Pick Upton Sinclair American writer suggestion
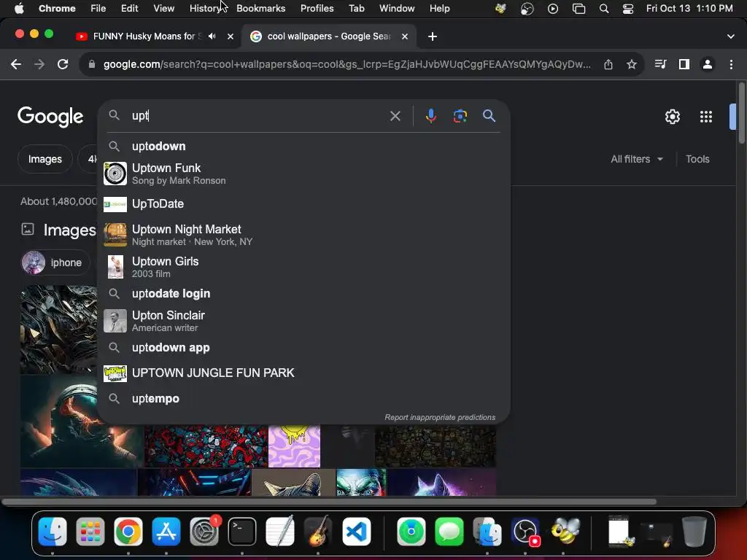Screen dimensions: 747x560 [x=303, y=321]
